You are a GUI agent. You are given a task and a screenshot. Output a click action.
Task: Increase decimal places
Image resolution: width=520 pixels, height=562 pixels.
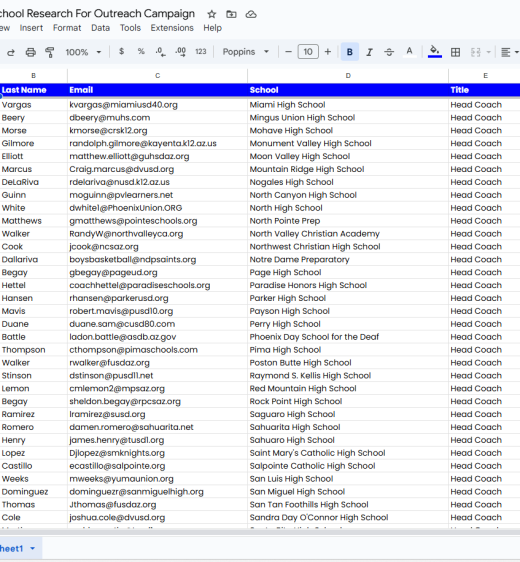pyautogui.click(x=180, y=52)
